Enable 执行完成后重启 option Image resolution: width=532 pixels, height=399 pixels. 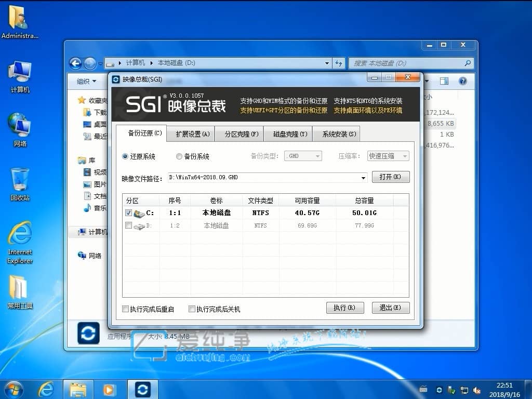125,309
